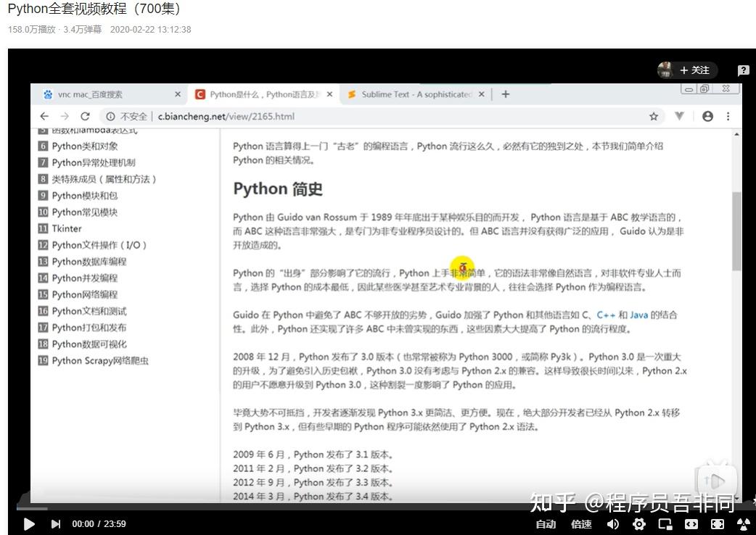
Task: Switch the video to fullscreen
Action: pyautogui.click(x=717, y=524)
